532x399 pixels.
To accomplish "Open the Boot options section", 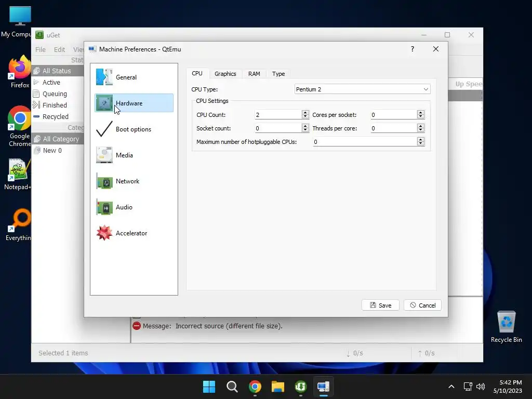I will [x=134, y=129].
